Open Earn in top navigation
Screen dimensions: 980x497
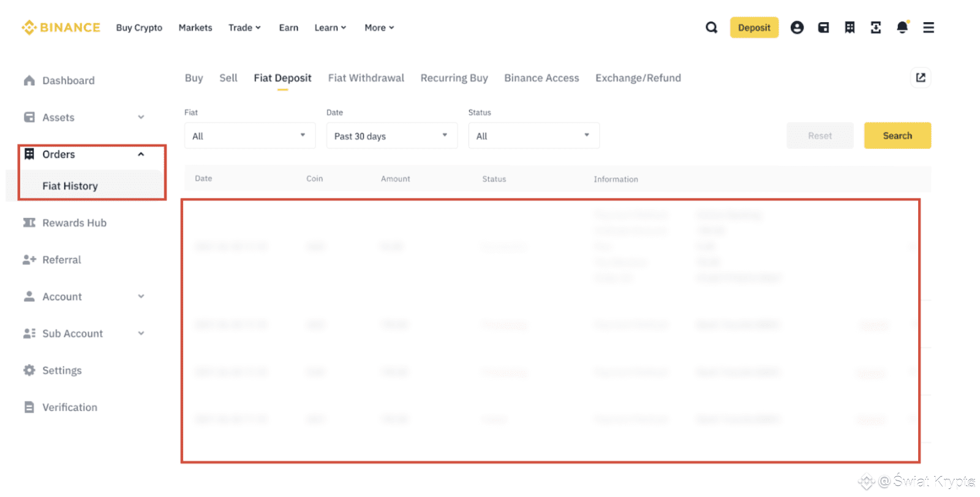tap(288, 28)
